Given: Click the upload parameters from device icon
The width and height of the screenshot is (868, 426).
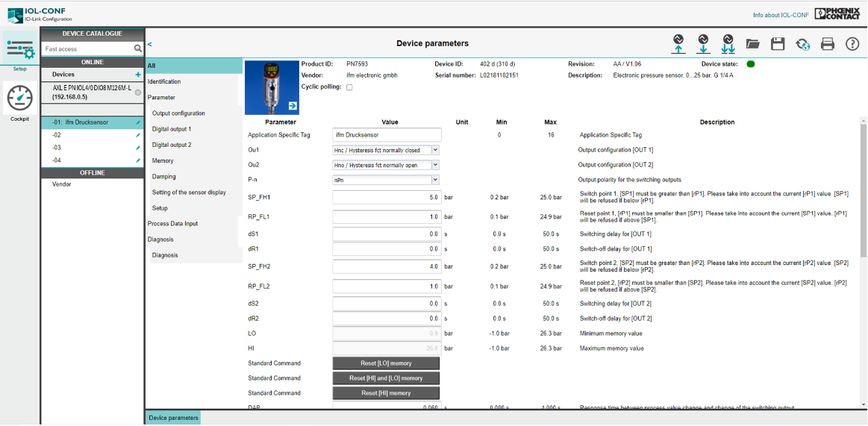Looking at the screenshot, I should [678, 44].
